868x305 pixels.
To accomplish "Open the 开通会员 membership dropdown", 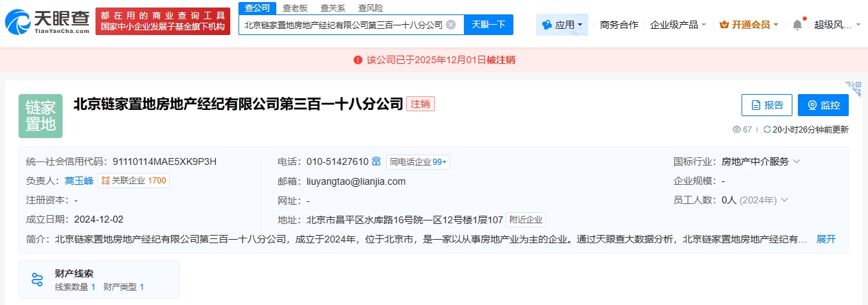I will click(x=748, y=25).
